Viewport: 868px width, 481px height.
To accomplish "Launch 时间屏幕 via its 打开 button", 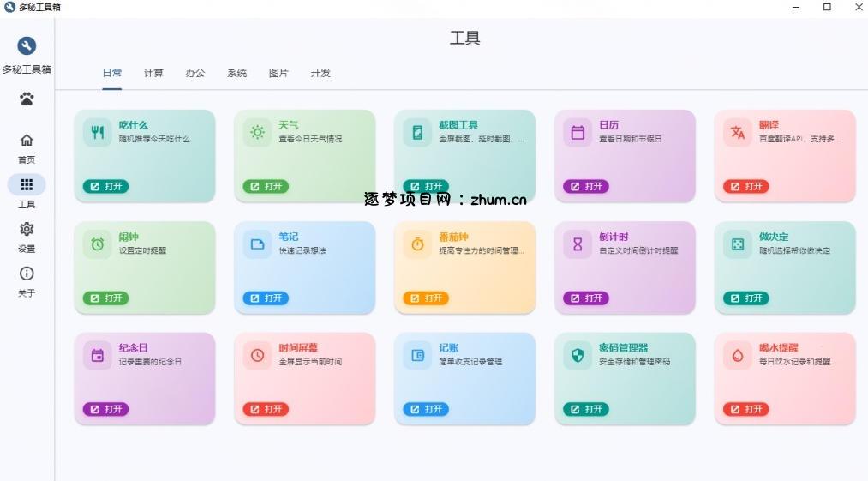I will pyautogui.click(x=266, y=409).
